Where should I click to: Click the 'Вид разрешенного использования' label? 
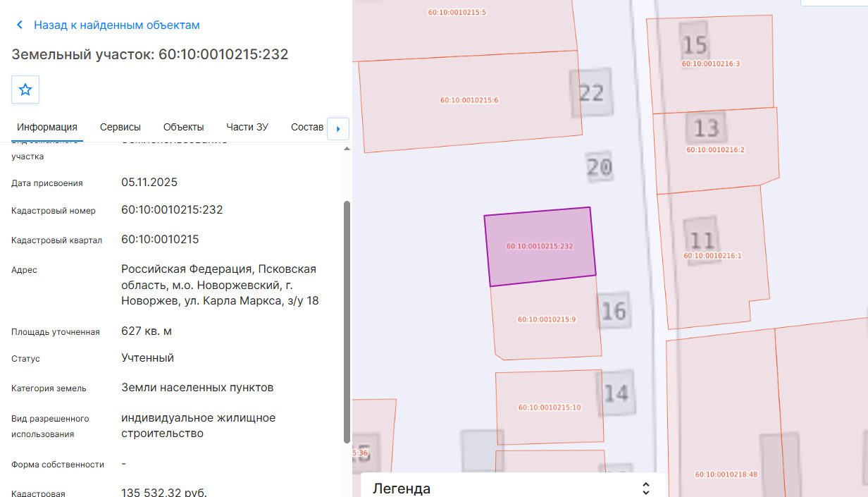[50, 427]
